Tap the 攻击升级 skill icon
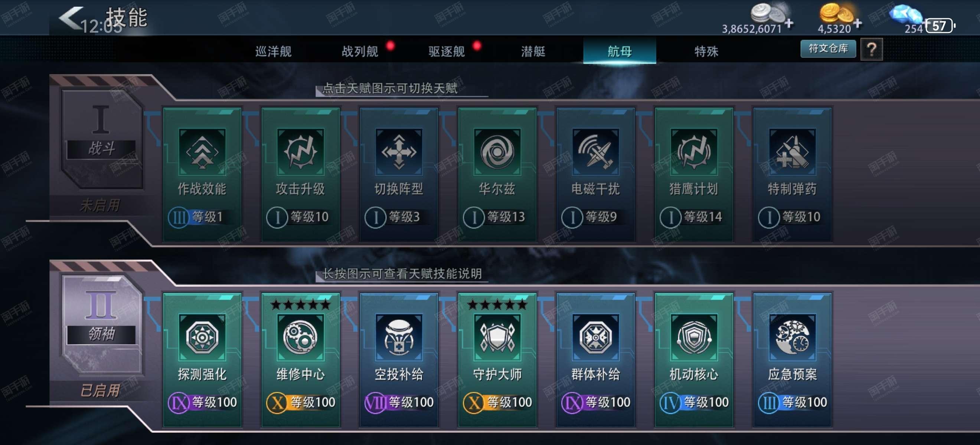The image size is (980, 445). [x=301, y=152]
